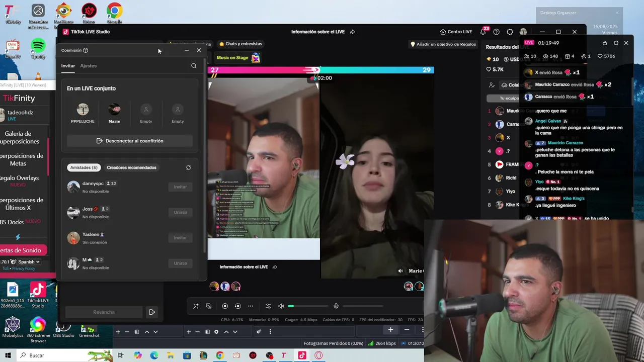Open Regalo Overlays in TikFinity sidebar
Image resolution: width=644 pixels, height=362 pixels.
(19, 181)
